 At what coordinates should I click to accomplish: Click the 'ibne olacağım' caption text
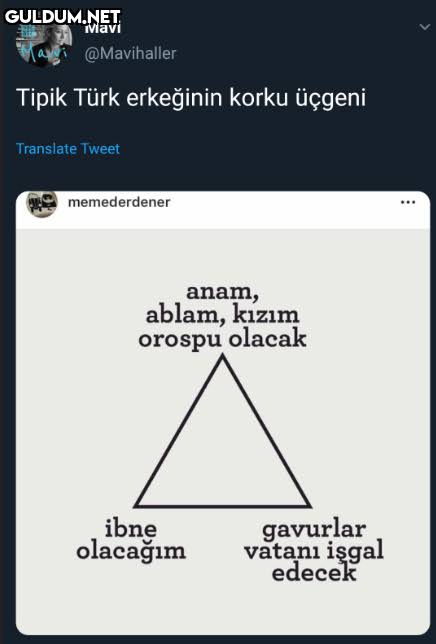click(x=131, y=540)
